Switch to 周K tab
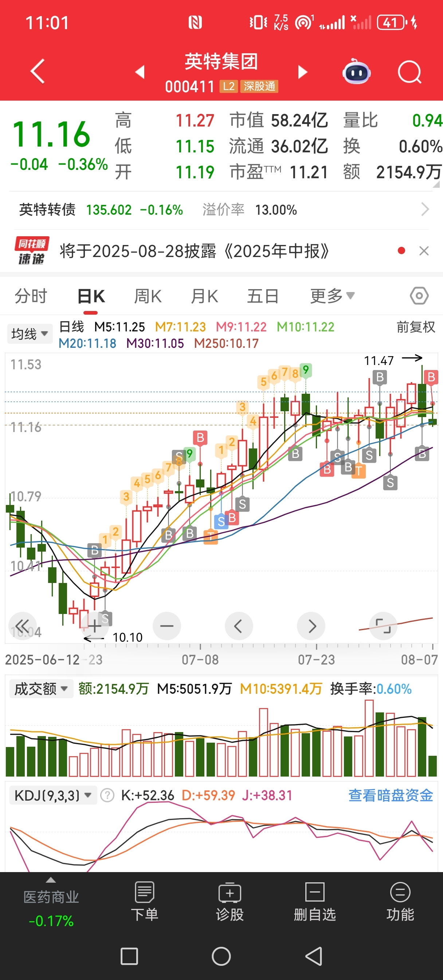 pyautogui.click(x=148, y=296)
